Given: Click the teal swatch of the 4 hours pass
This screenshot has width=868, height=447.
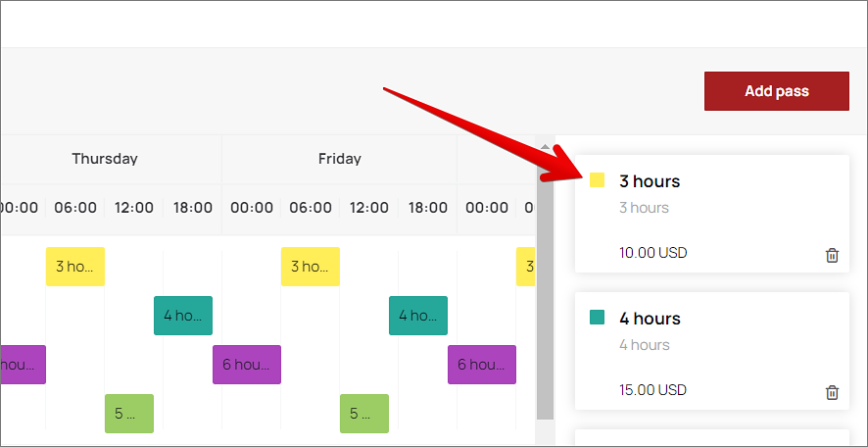Looking at the screenshot, I should click(x=597, y=318).
